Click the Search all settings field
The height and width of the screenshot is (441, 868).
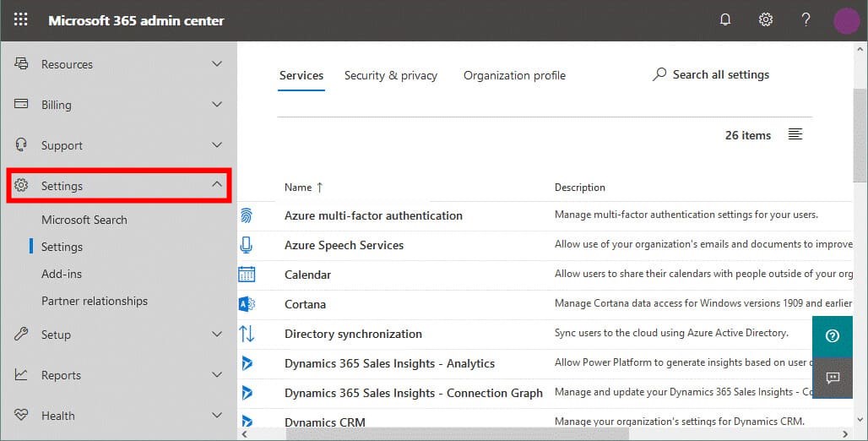point(711,74)
